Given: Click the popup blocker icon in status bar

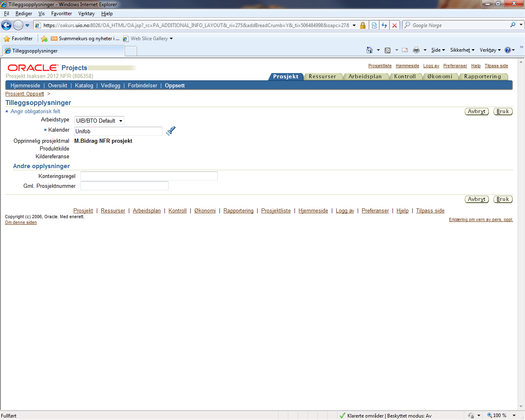Looking at the screenshot, I should tap(471, 415).
